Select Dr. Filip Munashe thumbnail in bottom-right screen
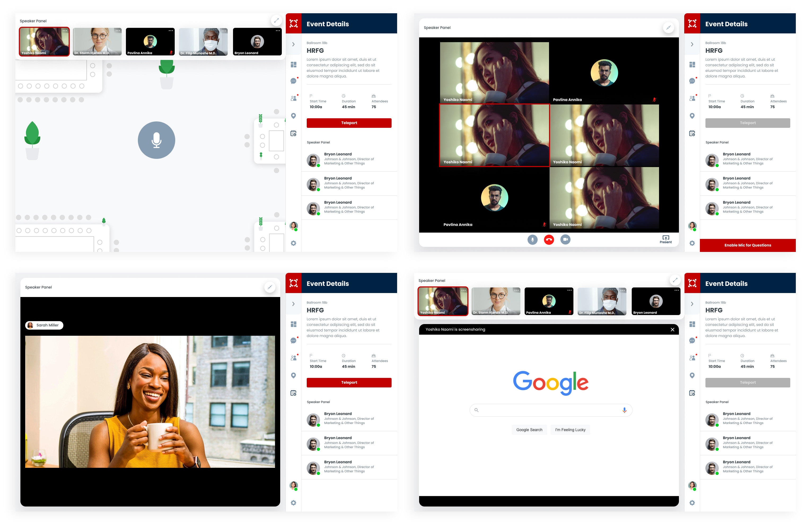 point(602,301)
